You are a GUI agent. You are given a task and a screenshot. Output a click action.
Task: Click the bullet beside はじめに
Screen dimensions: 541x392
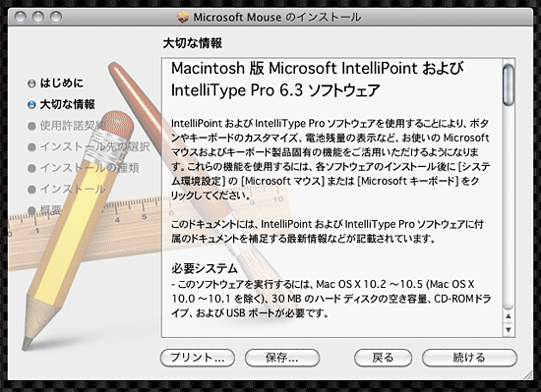click(31, 84)
